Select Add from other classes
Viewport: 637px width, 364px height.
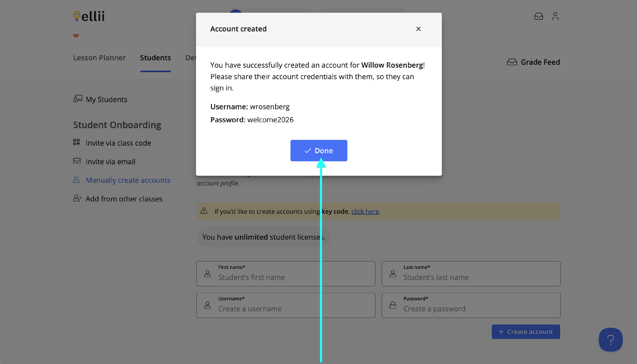point(124,199)
